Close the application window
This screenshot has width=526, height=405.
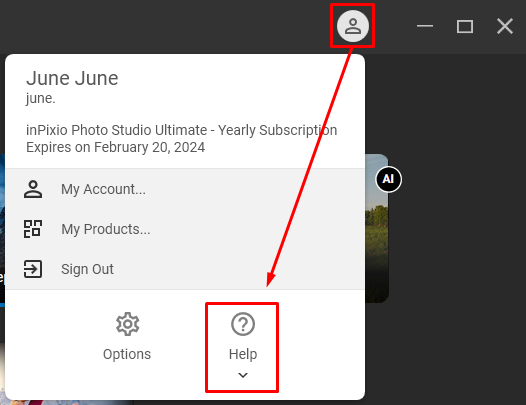[505, 26]
